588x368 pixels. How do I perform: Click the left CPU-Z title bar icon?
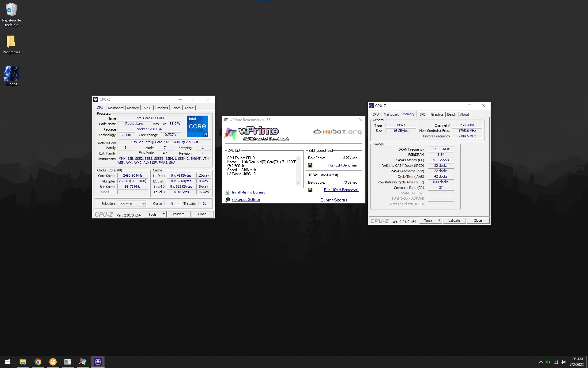[x=96, y=99]
